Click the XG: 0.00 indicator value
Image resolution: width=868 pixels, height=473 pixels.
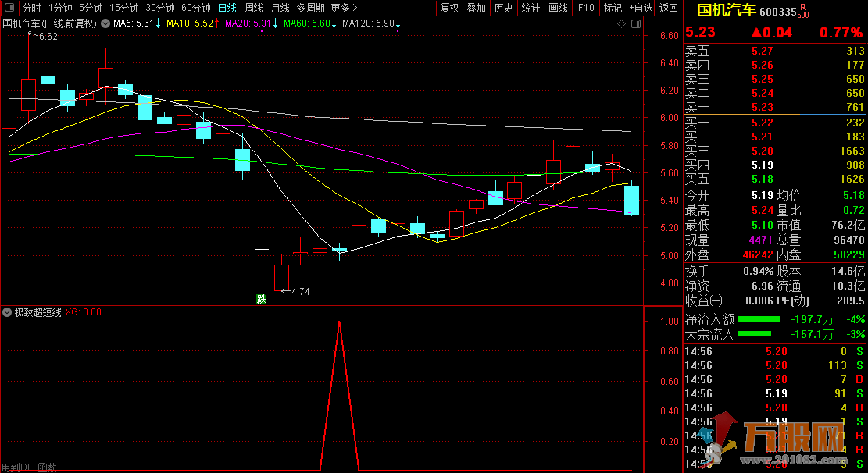[x=84, y=312]
